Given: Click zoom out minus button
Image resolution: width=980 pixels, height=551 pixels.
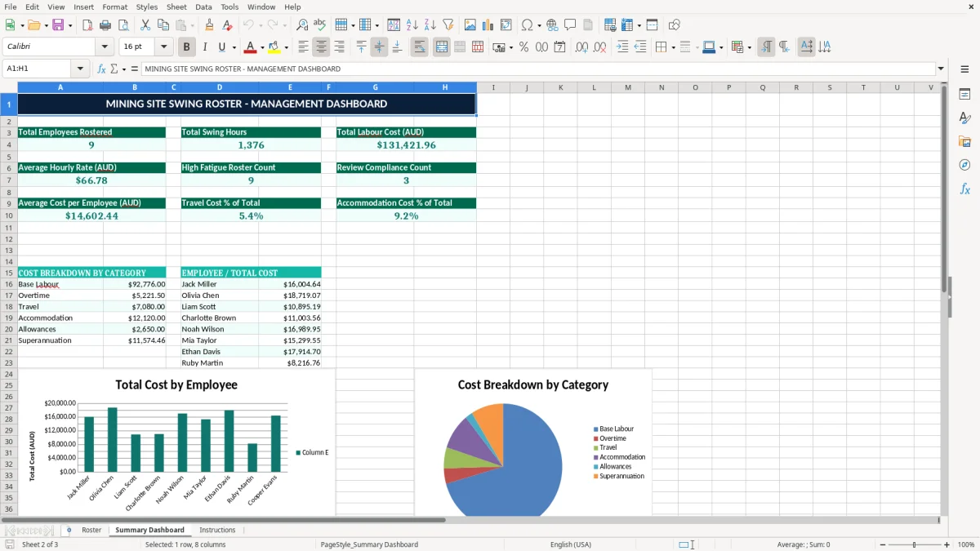Looking at the screenshot, I should coord(883,544).
